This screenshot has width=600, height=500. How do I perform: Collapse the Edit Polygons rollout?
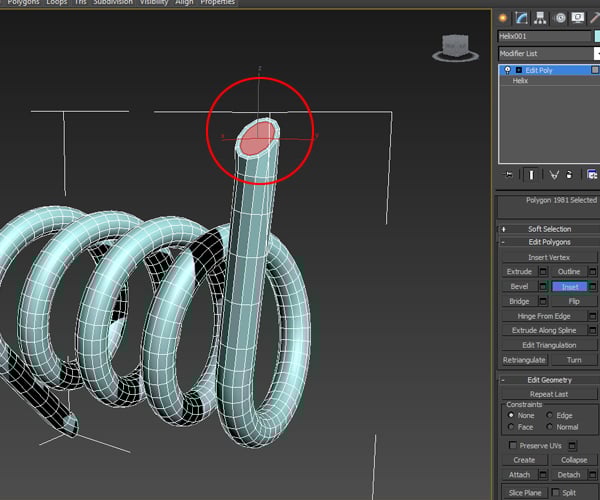coord(548,242)
